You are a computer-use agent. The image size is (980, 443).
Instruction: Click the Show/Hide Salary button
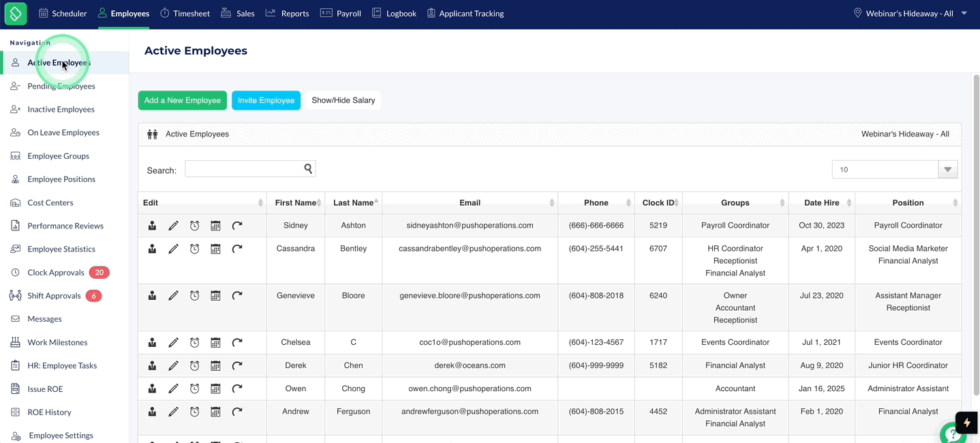point(343,100)
